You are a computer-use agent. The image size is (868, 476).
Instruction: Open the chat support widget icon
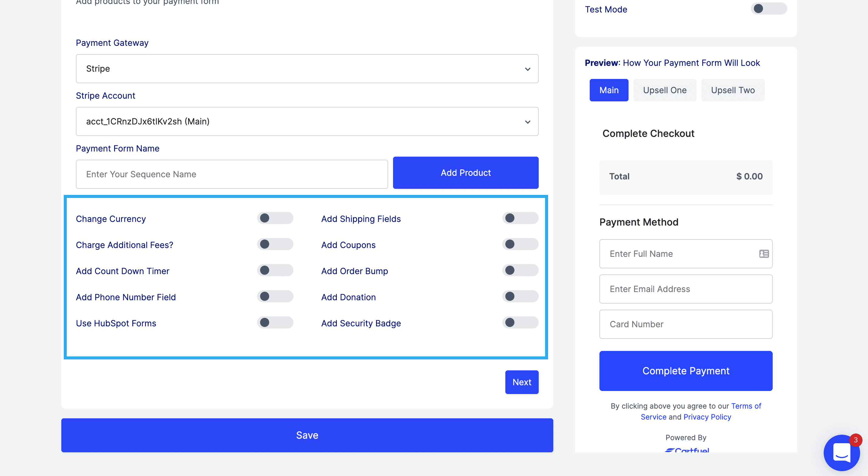[841, 453]
